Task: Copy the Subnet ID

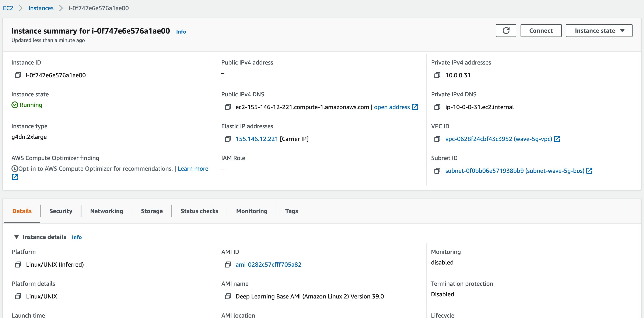Action: pyautogui.click(x=437, y=171)
